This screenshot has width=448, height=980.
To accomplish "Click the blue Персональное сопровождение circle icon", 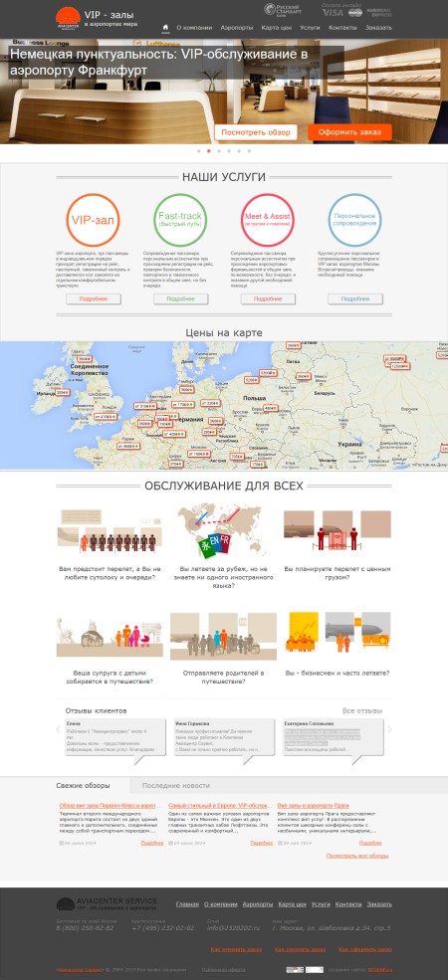I will click(x=354, y=220).
